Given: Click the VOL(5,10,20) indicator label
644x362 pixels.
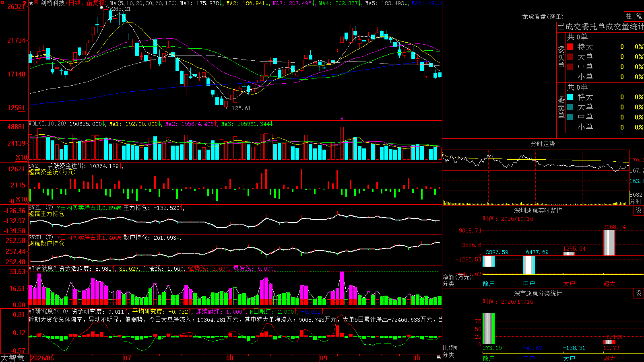Looking at the screenshot, I should [47, 123].
